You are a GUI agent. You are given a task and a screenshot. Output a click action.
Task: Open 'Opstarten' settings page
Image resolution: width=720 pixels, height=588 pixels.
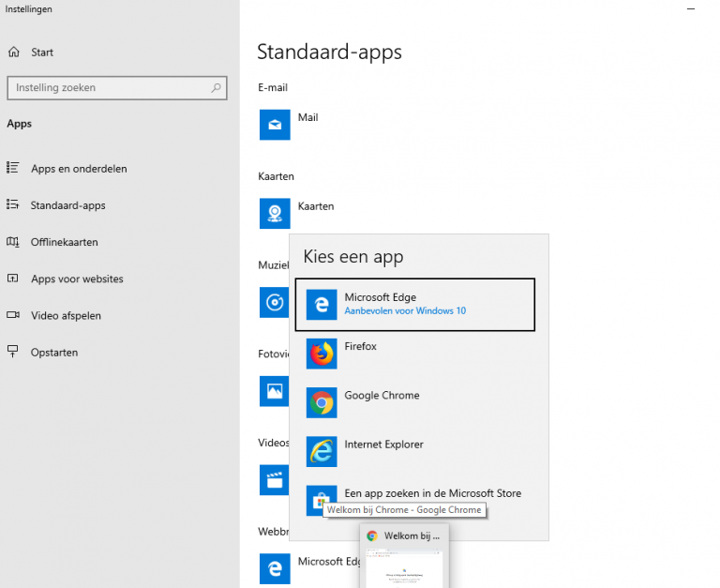tap(54, 353)
